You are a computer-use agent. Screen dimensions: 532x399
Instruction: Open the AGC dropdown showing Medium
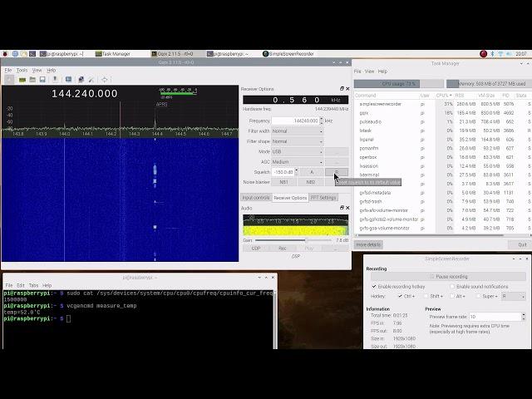click(x=298, y=162)
